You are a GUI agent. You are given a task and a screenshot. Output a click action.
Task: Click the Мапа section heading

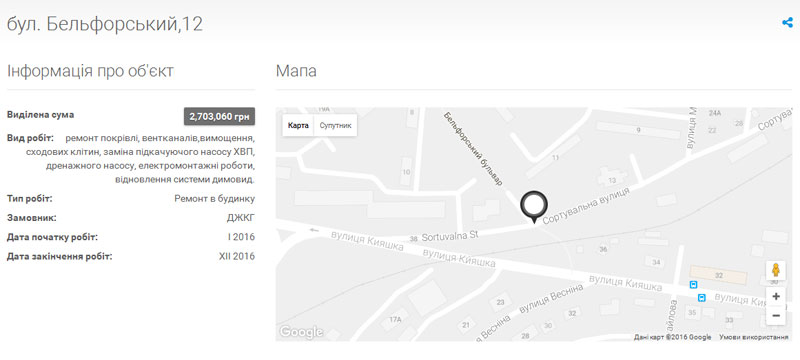pyautogui.click(x=296, y=71)
